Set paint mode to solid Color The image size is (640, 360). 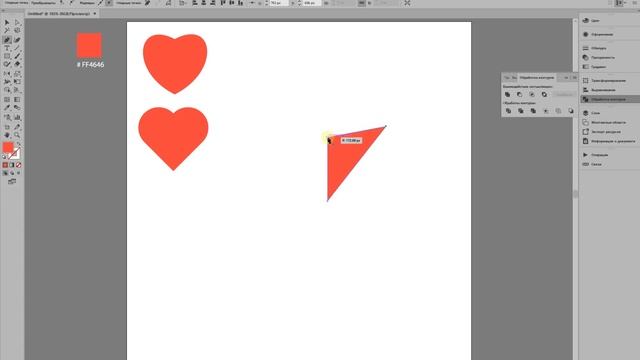[5, 165]
